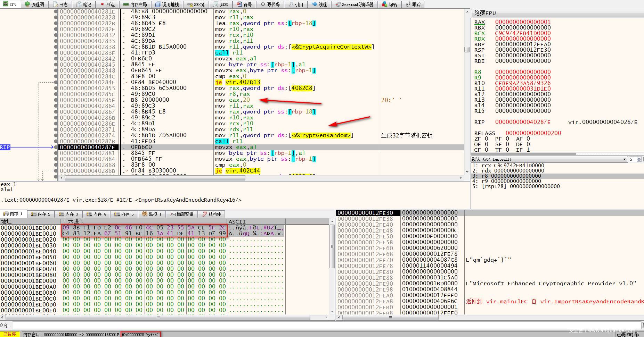The width and height of the screenshot is (644, 337).
Task: Toggle the ZF flag value
Action: [x=487, y=139]
